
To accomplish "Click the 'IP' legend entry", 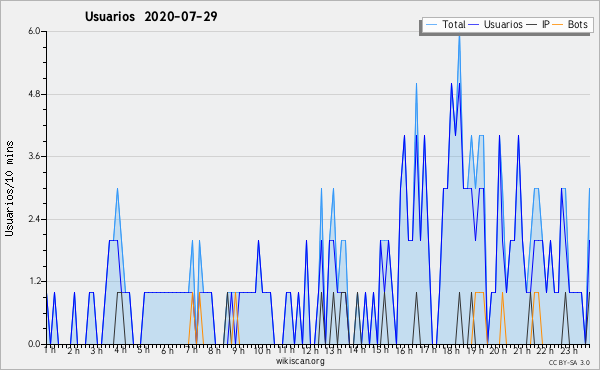I will coord(546,24).
